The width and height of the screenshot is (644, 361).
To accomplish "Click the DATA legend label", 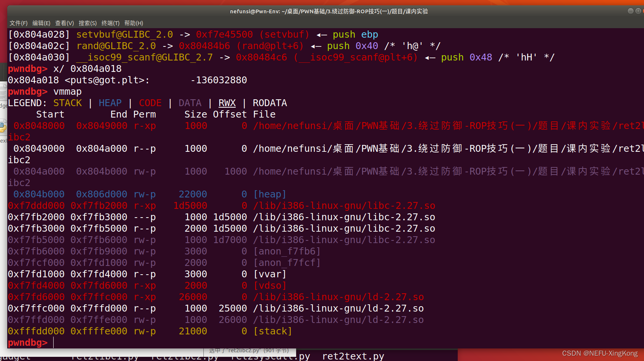I will [x=190, y=103].
